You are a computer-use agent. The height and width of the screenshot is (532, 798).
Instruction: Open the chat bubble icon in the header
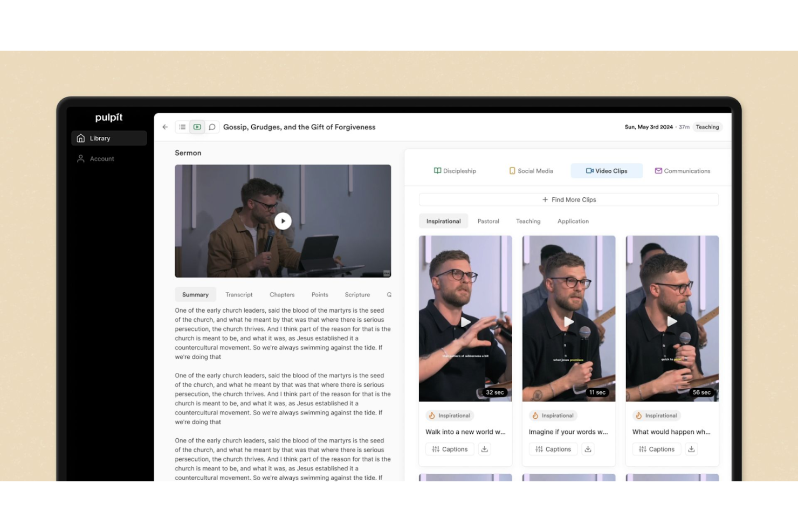(x=212, y=127)
